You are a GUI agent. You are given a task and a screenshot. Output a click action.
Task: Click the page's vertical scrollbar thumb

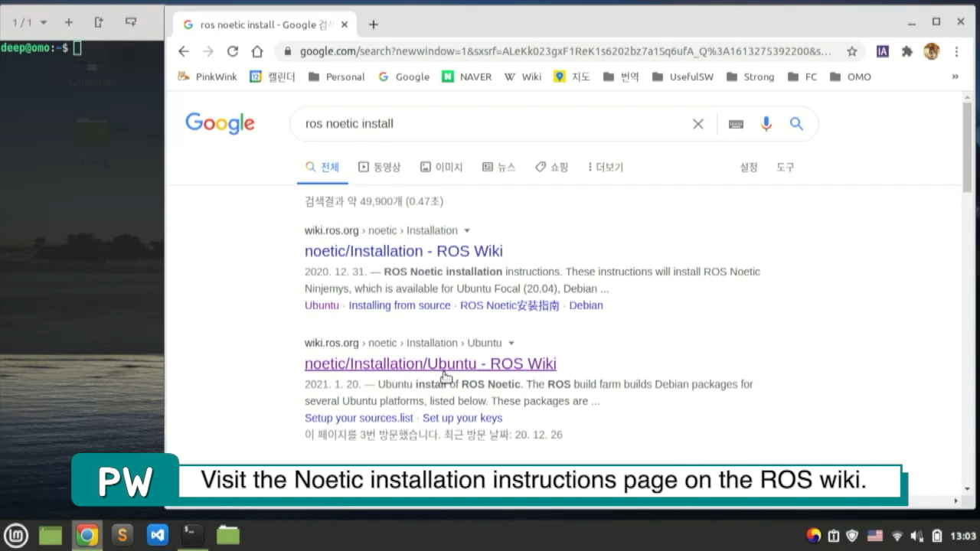pos(967,145)
